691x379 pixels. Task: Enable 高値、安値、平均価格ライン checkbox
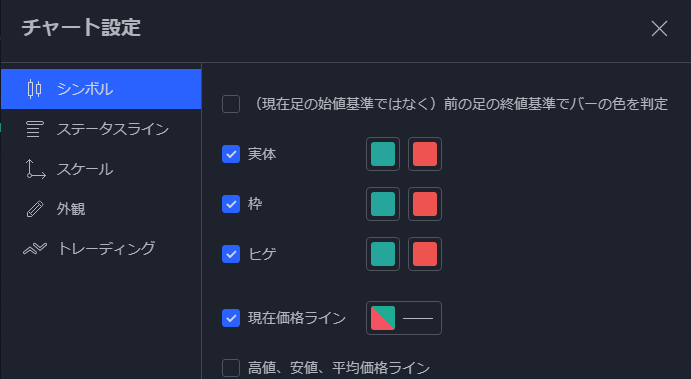pos(231,368)
